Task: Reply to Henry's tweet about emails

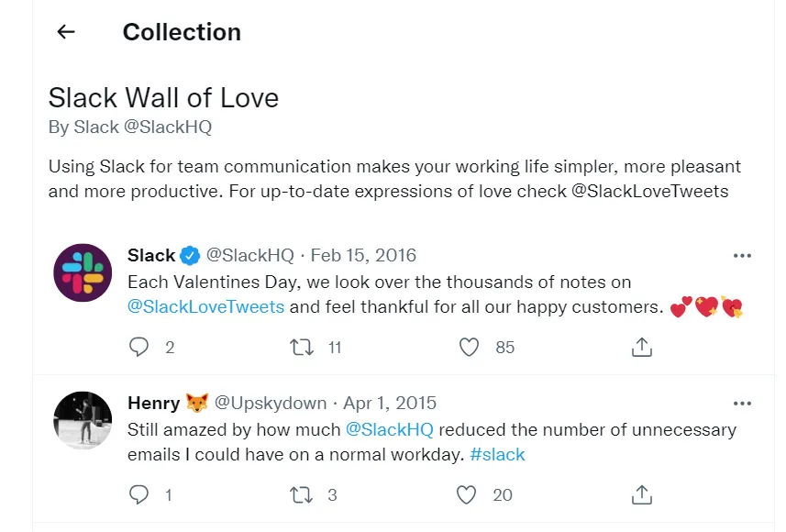Action: point(139,494)
